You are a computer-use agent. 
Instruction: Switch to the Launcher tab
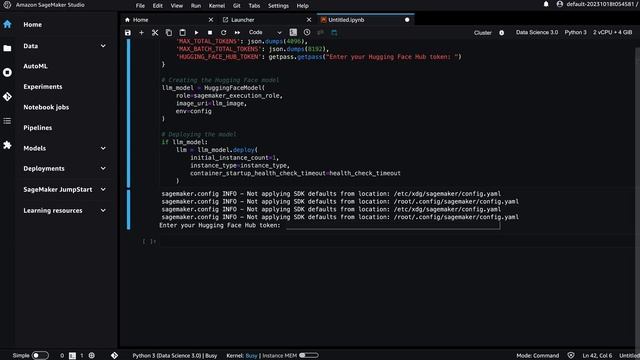[x=267, y=20]
